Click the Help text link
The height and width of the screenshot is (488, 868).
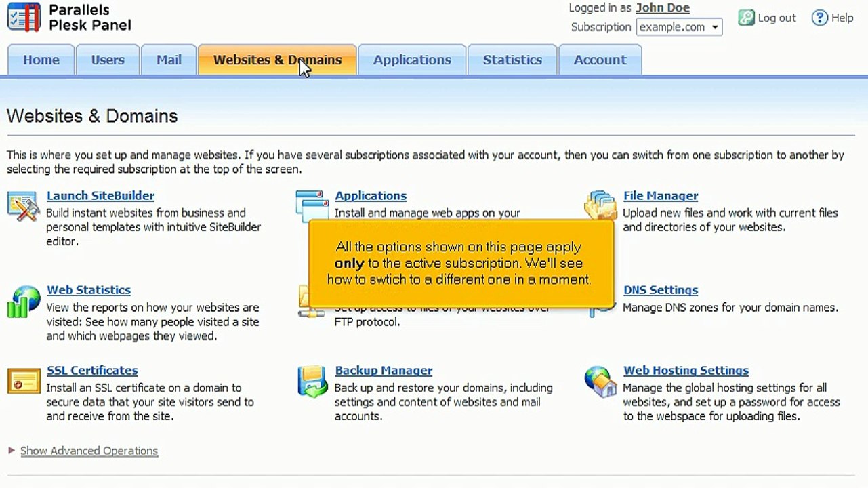coord(842,18)
